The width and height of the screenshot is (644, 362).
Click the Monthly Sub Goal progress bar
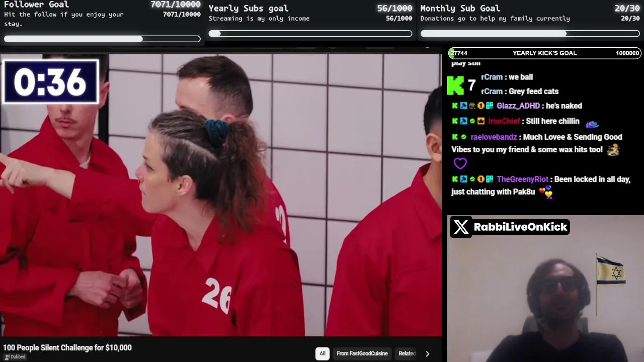point(530,34)
